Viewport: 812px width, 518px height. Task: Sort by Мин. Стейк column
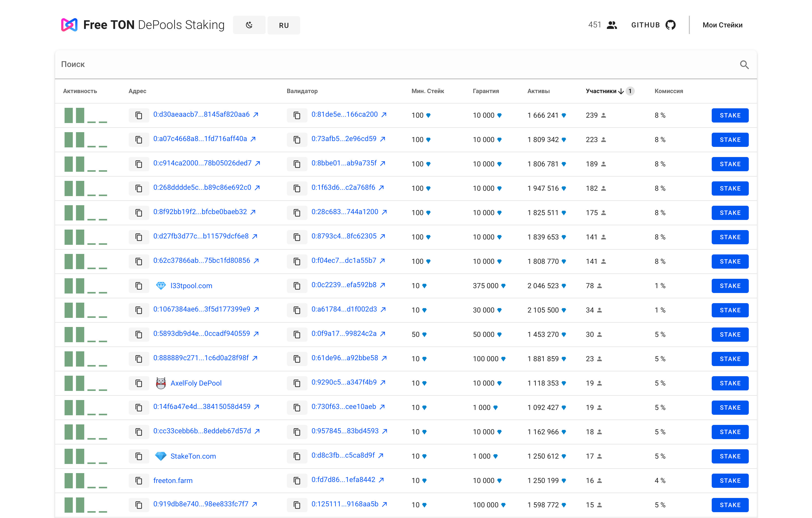(428, 91)
